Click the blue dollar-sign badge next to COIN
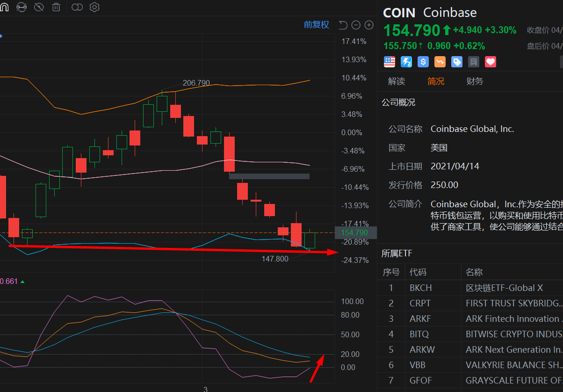 point(423,61)
